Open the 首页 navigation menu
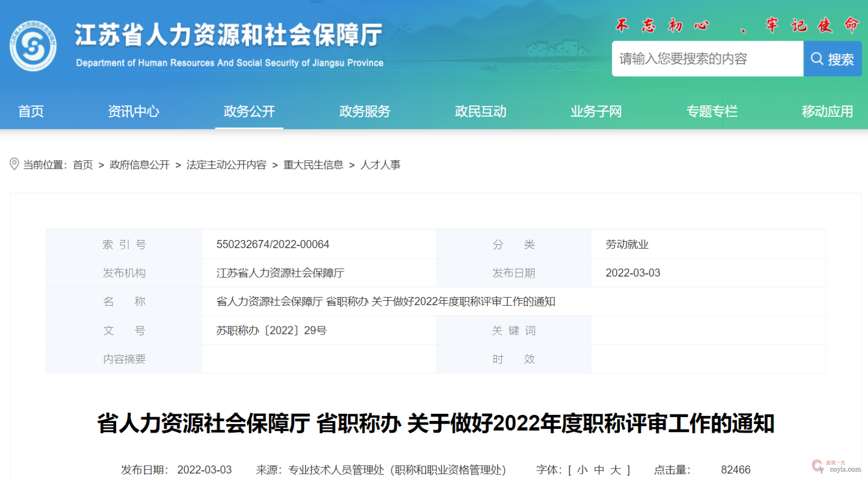Screen dimensions: 868x480 coord(31,111)
